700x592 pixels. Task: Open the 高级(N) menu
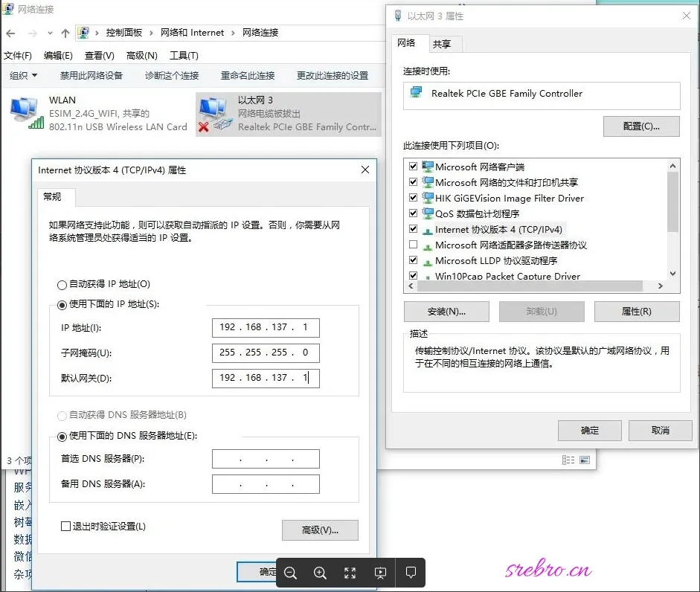(x=142, y=56)
